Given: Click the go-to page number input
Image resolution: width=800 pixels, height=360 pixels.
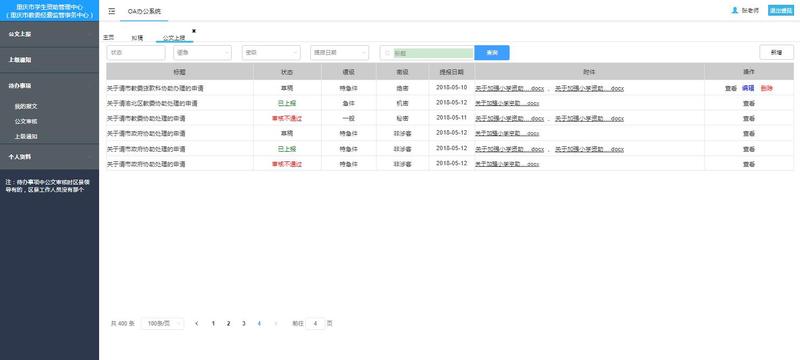Looking at the screenshot, I should (315, 323).
